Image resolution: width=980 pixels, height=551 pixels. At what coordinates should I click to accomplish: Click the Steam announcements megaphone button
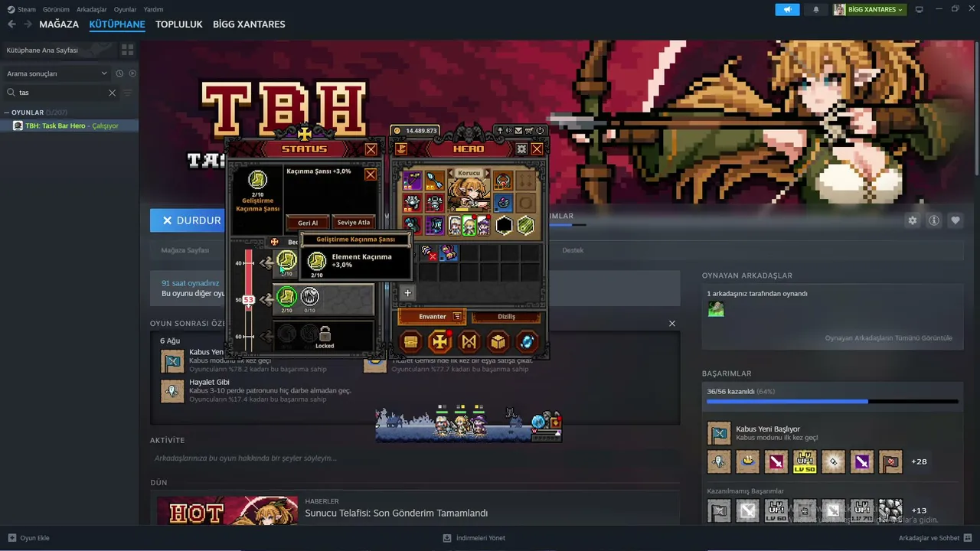click(x=787, y=9)
